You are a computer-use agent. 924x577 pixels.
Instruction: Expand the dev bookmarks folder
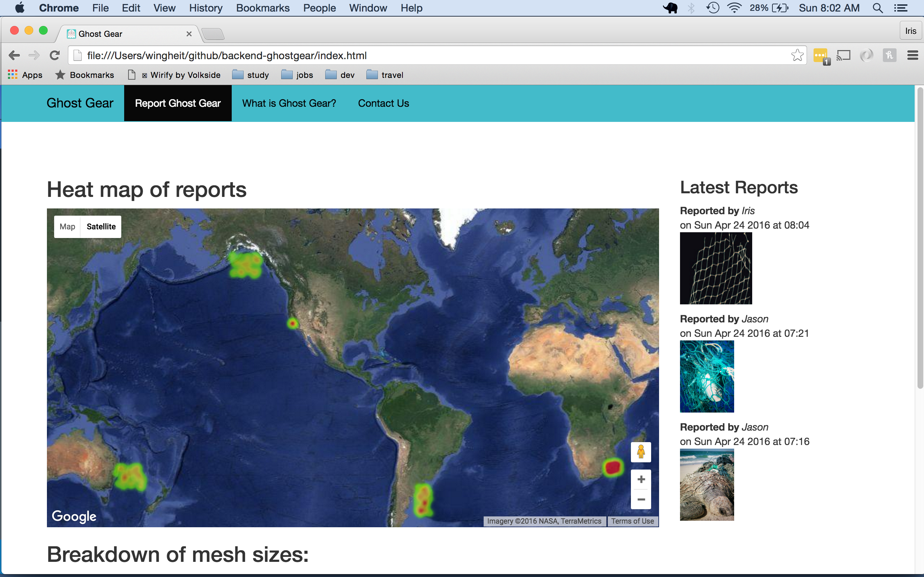(x=340, y=75)
